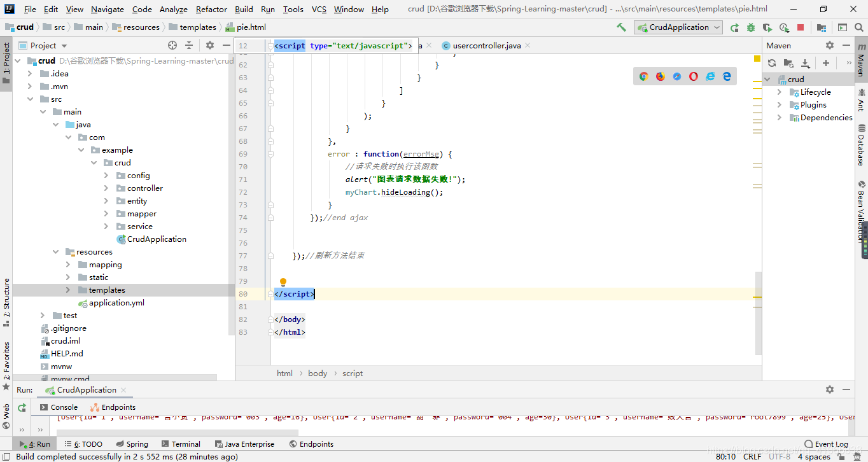The image size is (868, 462).
Task: Open Search Everywhere with the magnifier icon
Action: click(x=858, y=27)
